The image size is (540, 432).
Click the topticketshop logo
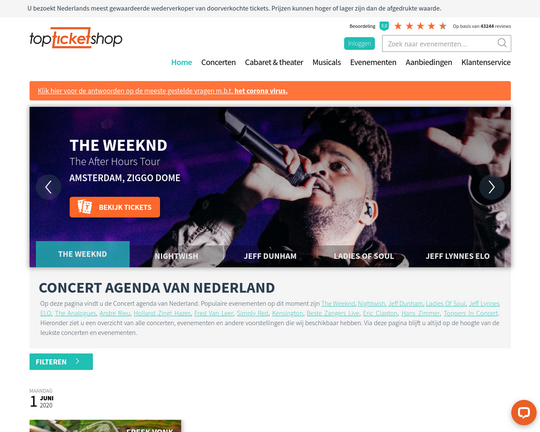76,38
